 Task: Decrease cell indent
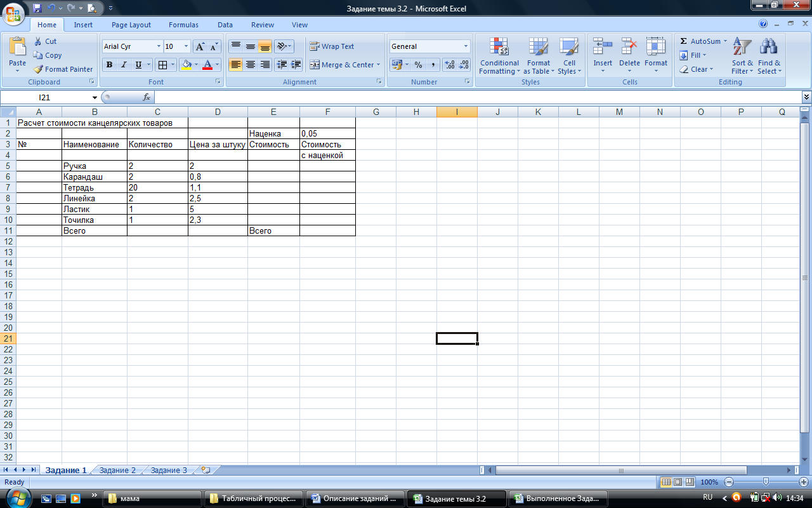(281, 65)
